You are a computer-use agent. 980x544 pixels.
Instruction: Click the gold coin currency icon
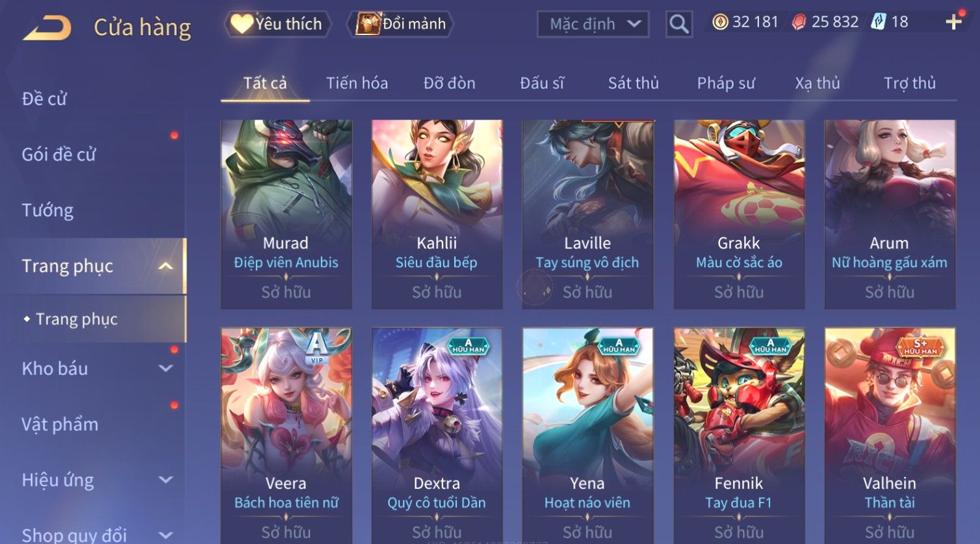pyautogui.click(x=720, y=22)
